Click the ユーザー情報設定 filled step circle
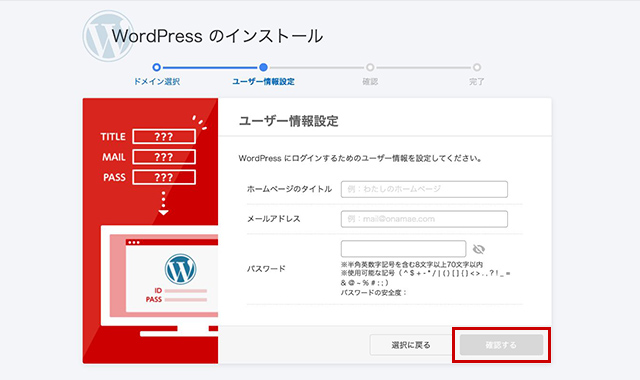 point(263,67)
